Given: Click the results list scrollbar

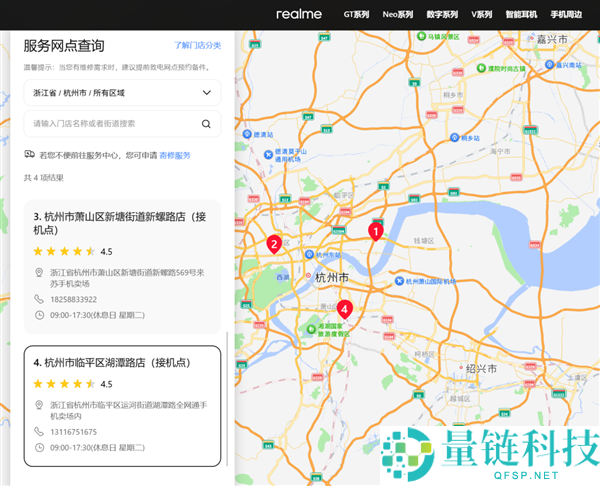Looking at the screenshot, I should pos(227,399).
